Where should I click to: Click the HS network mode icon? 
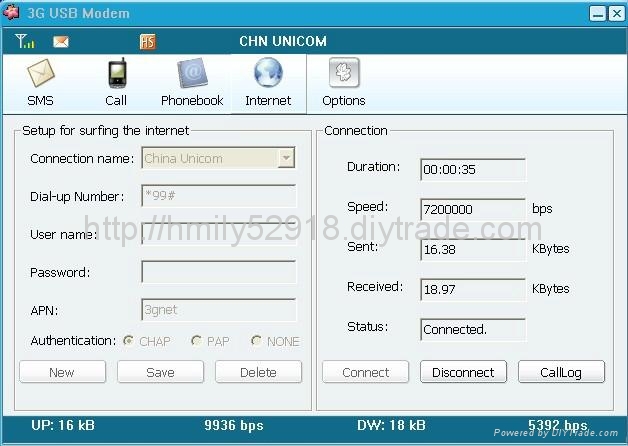point(148,42)
